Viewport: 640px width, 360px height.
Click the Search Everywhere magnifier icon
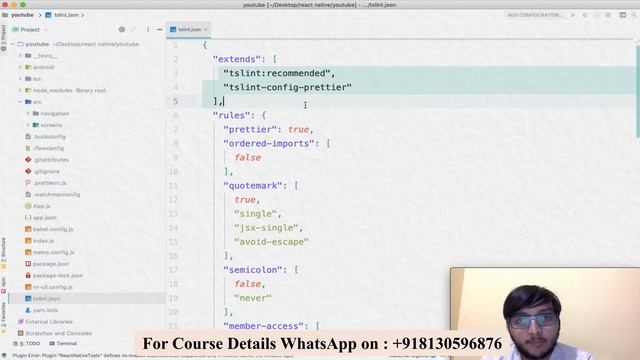634,15
